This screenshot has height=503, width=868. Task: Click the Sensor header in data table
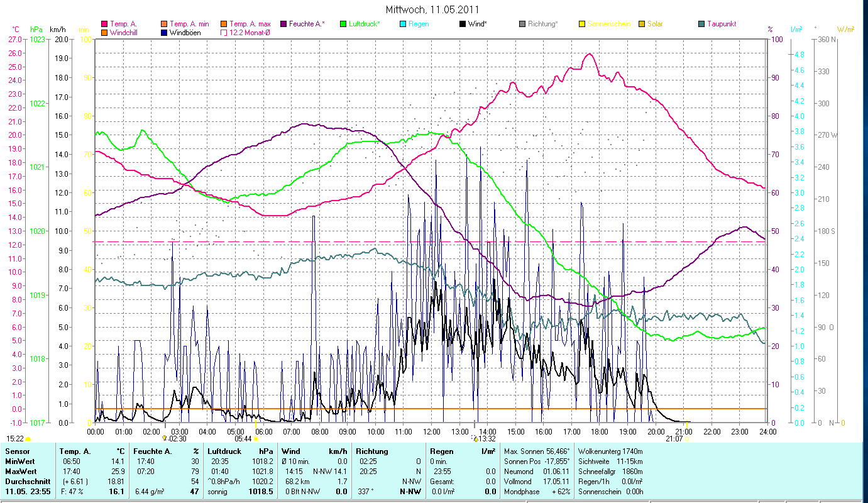tap(16, 451)
